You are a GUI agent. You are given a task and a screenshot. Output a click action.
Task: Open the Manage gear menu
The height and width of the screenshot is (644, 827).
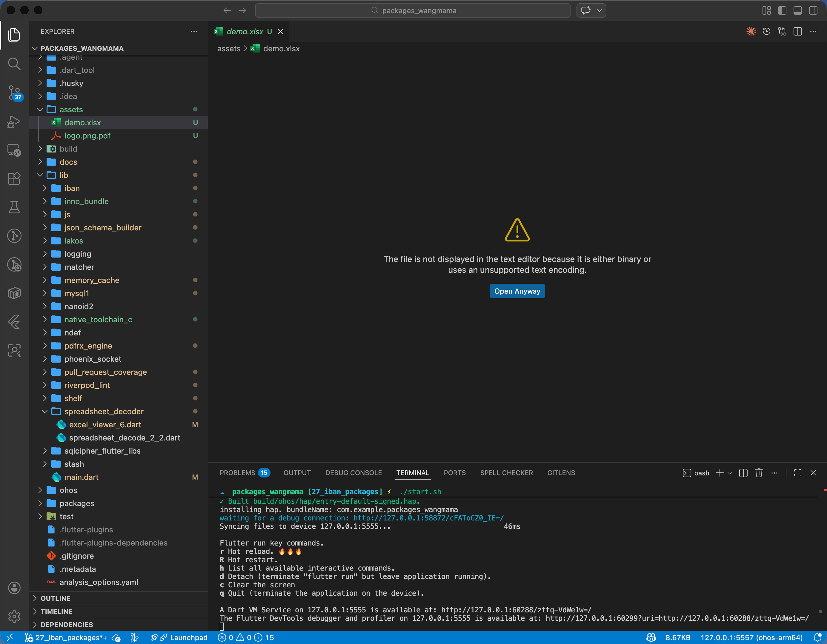click(14, 616)
